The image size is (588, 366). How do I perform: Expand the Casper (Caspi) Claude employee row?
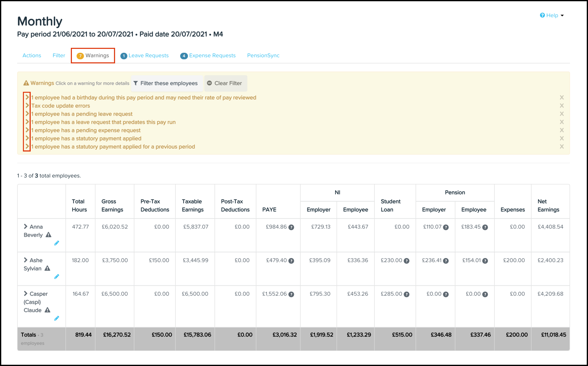coord(25,293)
